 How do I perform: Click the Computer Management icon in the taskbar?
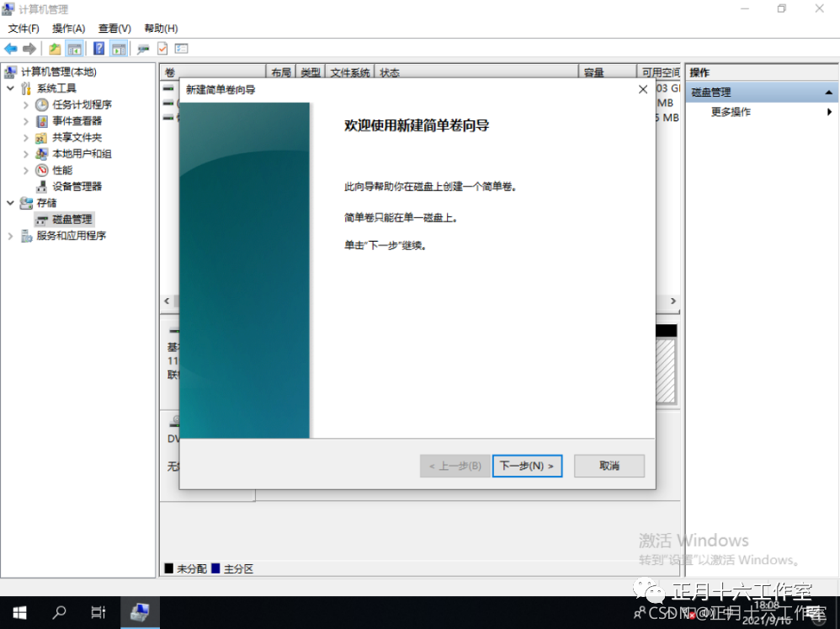(140, 612)
